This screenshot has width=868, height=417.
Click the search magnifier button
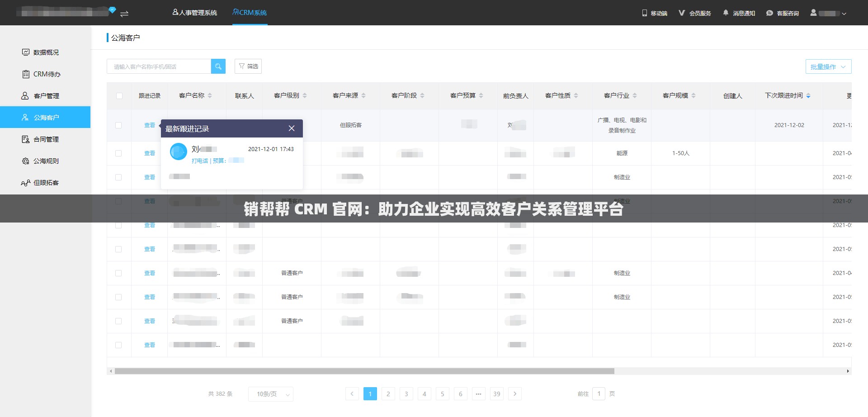(x=218, y=66)
